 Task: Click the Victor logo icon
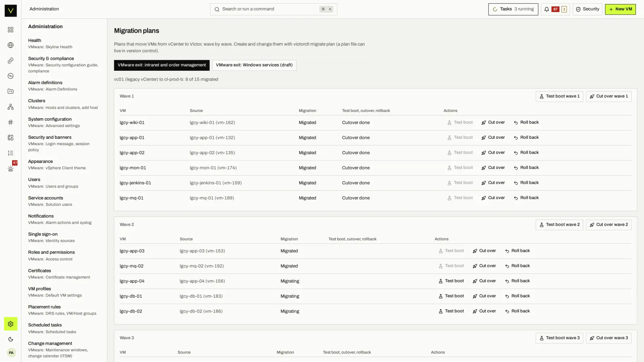pyautogui.click(x=10, y=10)
